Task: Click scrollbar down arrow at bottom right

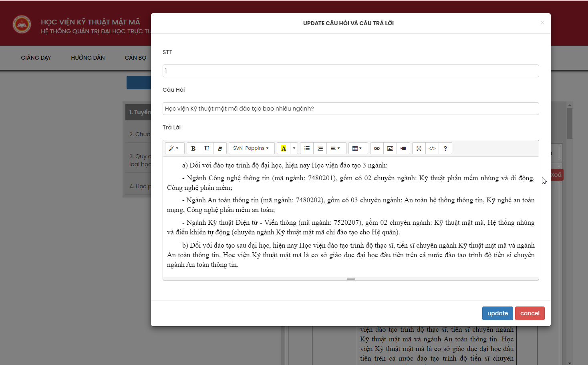Action: 570,363
